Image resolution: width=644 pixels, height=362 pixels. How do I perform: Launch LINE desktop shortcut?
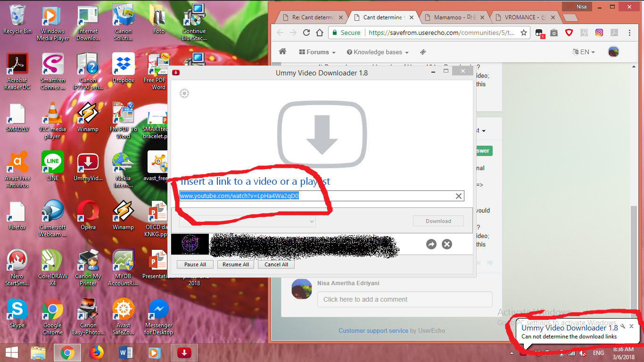tap(53, 166)
